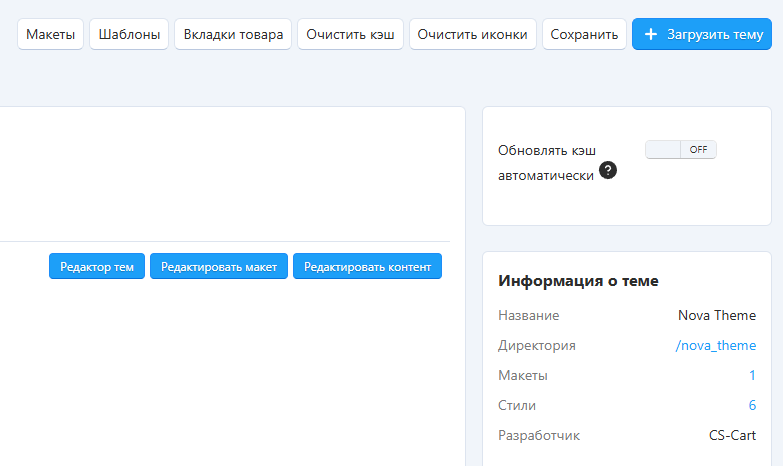Click the Макеты count link showing 1
783x466 pixels.
point(752,375)
